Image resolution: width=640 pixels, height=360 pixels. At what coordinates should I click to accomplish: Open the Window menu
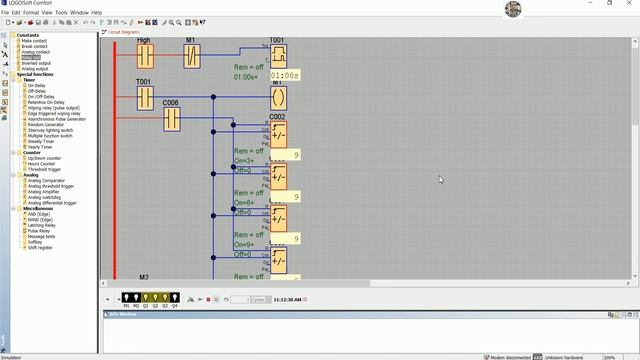tap(79, 13)
